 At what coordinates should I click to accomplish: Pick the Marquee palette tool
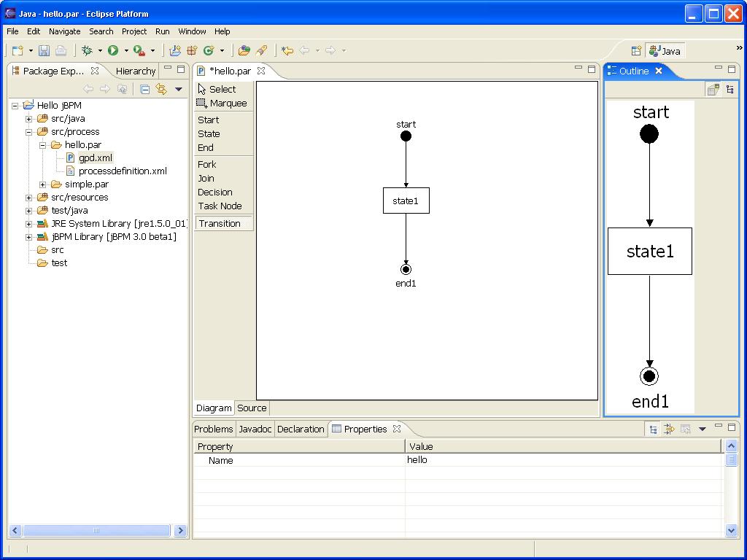(223, 104)
